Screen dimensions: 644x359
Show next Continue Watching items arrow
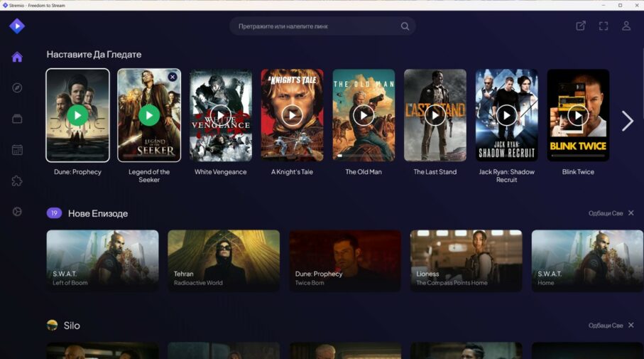tap(627, 121)
